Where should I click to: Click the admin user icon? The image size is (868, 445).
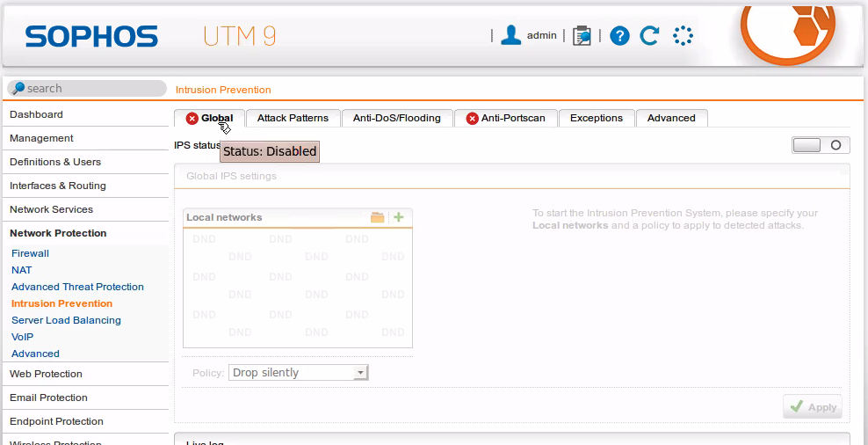(x=510, y=35)
